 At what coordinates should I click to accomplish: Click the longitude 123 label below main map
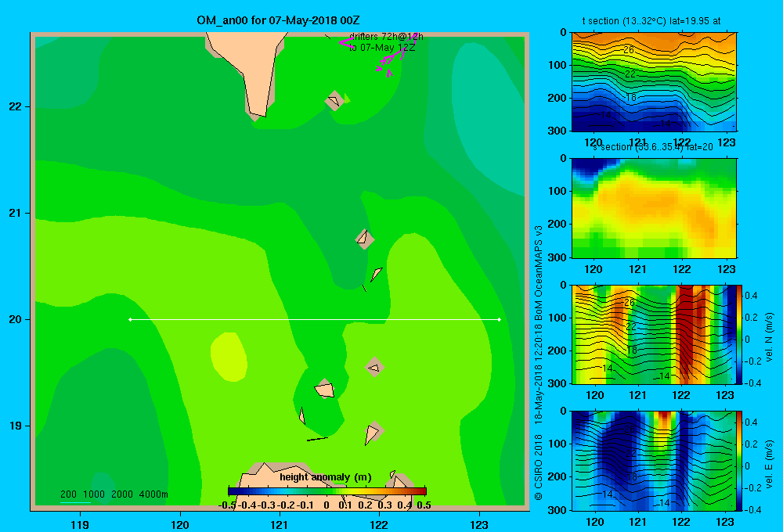coord(479,525)
